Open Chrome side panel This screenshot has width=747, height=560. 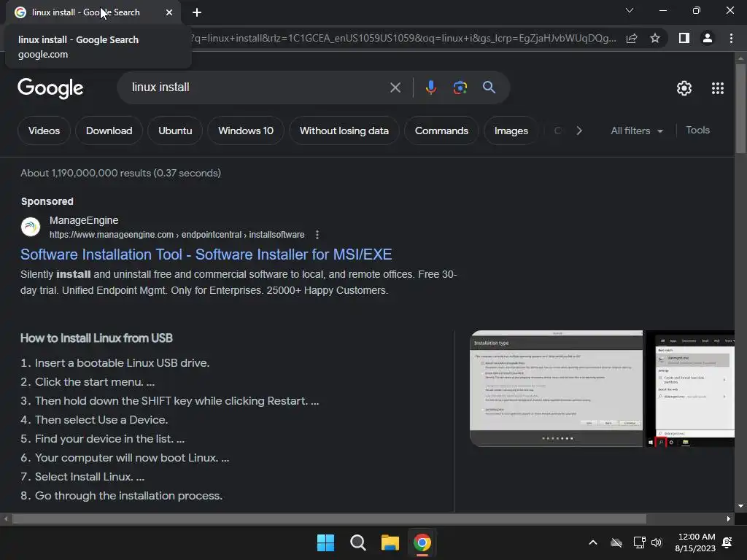[x=684, y=38]
